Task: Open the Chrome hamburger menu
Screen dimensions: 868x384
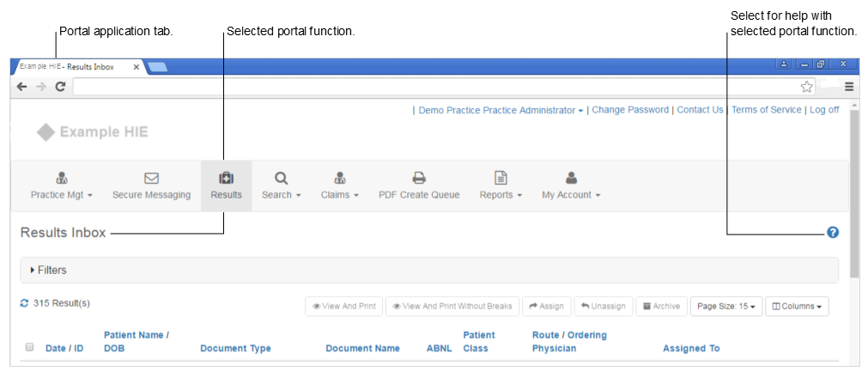Action: click(x=849, y=87)
